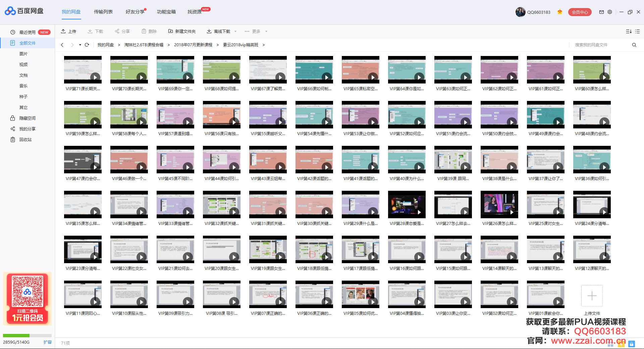Click the share toolbar icon

point(117,31)
